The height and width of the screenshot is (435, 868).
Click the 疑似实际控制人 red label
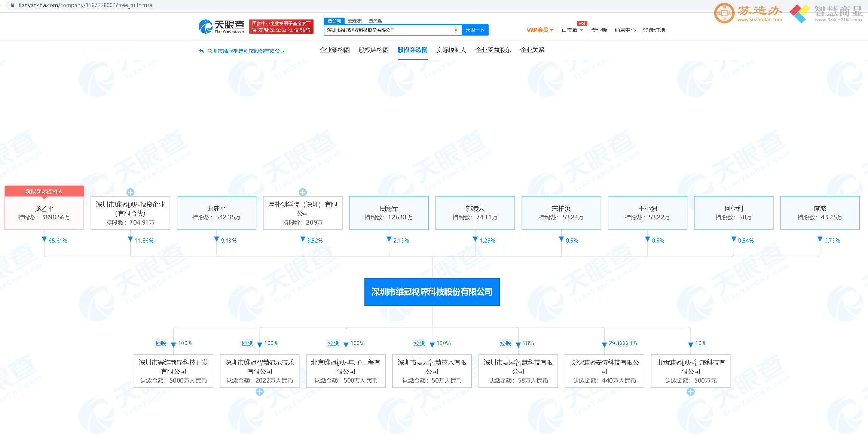click(44, 191)
